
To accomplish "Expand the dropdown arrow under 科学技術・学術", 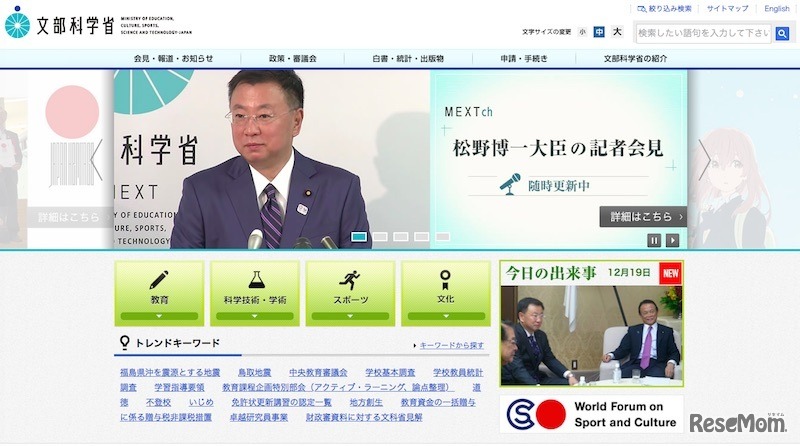I will 255,316.
